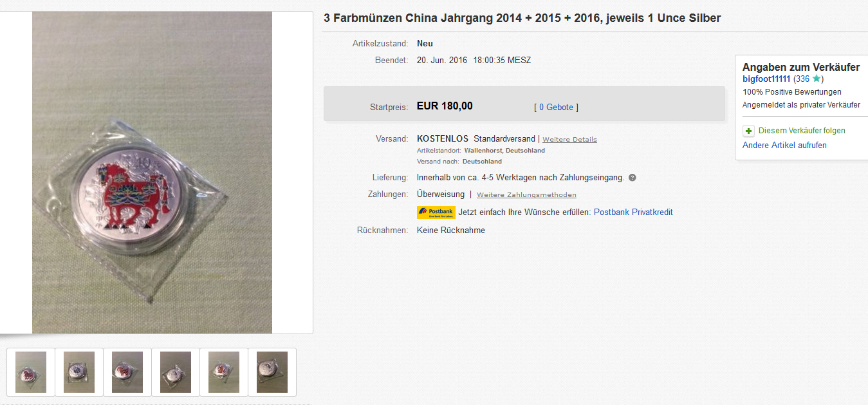Viewport: 868px width, 405px height.
Task: Open Weitere Zahlungsmethoden link
Action: pos(526,195)
